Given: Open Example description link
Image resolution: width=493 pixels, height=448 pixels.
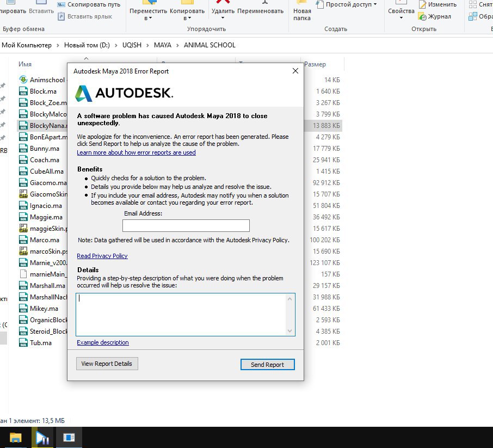Looking at the screenshot, I should click(103, 342).
